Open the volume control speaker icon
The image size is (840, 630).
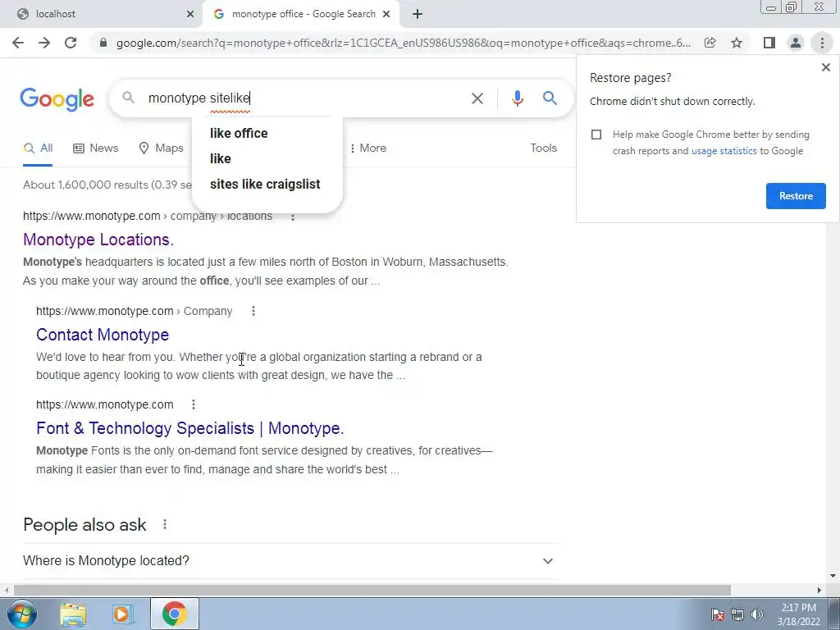coord(757,614)
